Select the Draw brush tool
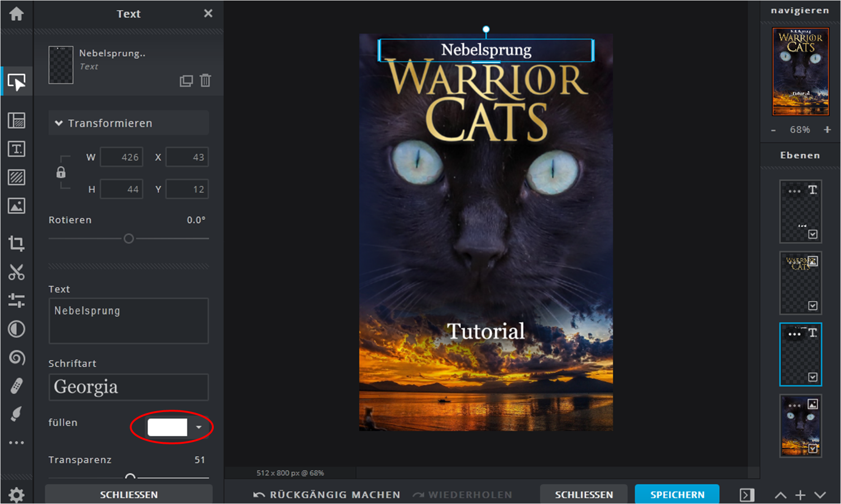841x504 pixels. coord(16,414)
